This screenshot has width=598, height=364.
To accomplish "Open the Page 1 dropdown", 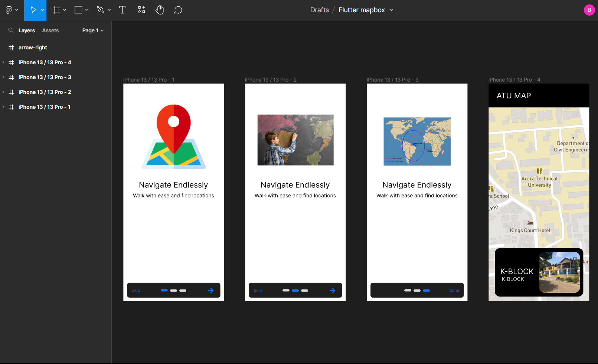I will point(93,30).
